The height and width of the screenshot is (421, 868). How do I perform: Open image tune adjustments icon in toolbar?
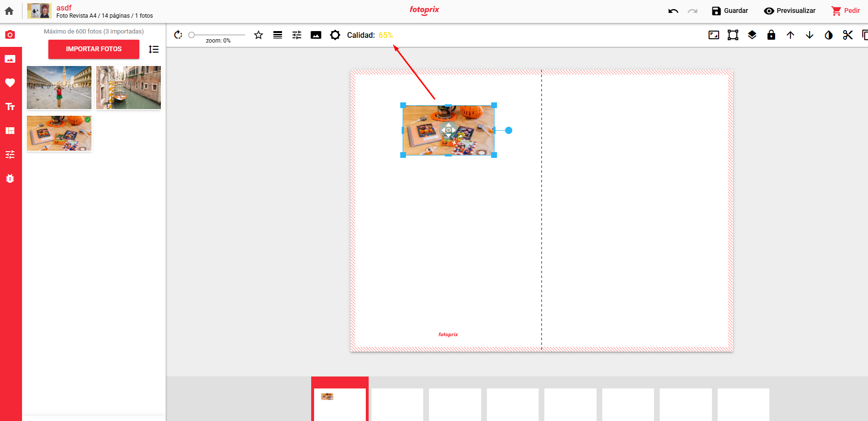point(297,35)
